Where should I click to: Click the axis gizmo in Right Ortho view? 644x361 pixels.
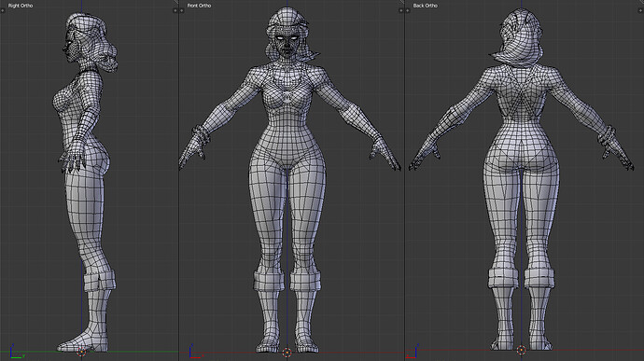tap(17, 352)
